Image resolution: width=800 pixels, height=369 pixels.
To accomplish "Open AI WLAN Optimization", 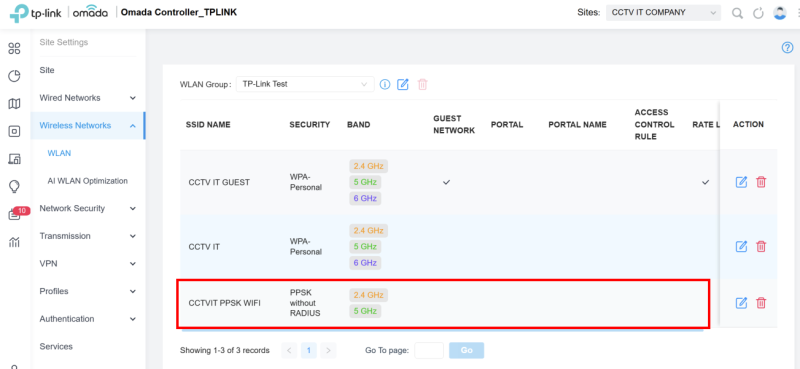I will pyautogui.click(x=88, y=181).
